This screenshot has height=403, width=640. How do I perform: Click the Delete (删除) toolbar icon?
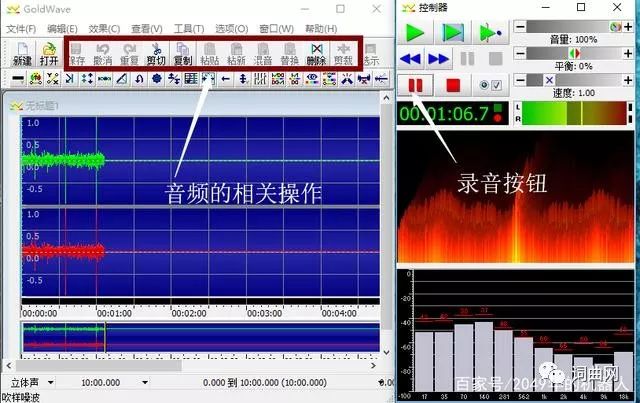click(316, 53)
